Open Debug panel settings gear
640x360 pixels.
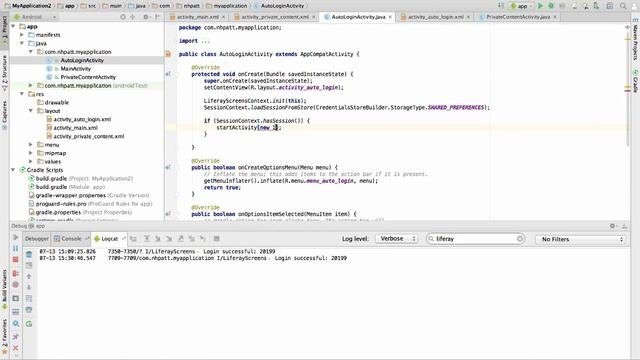612,226
